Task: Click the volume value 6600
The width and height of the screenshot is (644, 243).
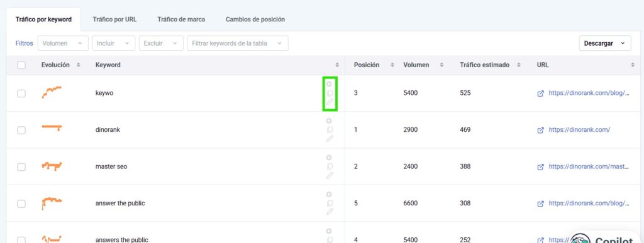Action: pos(410,203)
